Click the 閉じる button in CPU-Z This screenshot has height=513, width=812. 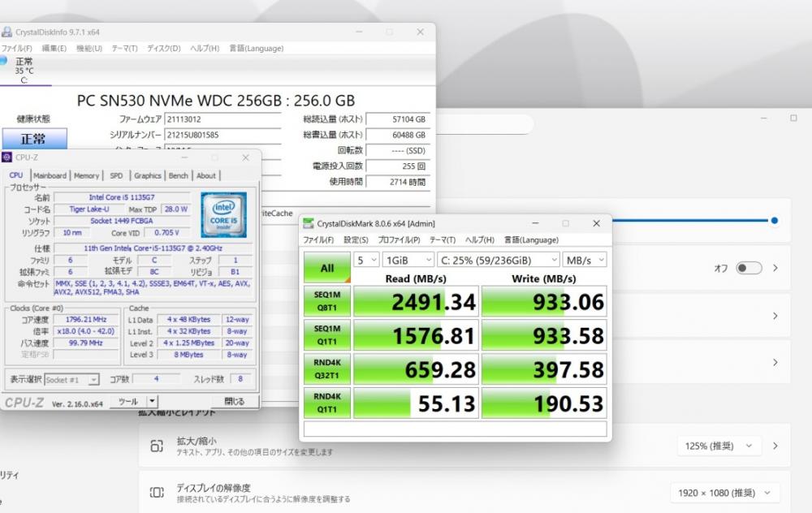tap(235, 401)
